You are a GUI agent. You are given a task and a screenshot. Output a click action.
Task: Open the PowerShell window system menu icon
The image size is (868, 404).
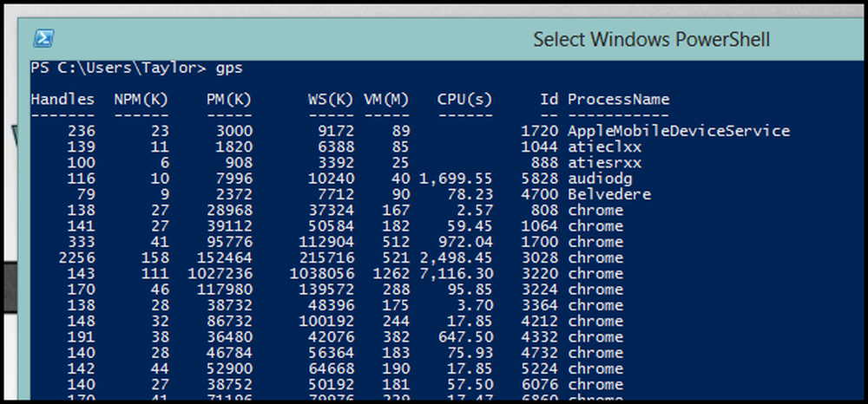[x=43, y=39]
